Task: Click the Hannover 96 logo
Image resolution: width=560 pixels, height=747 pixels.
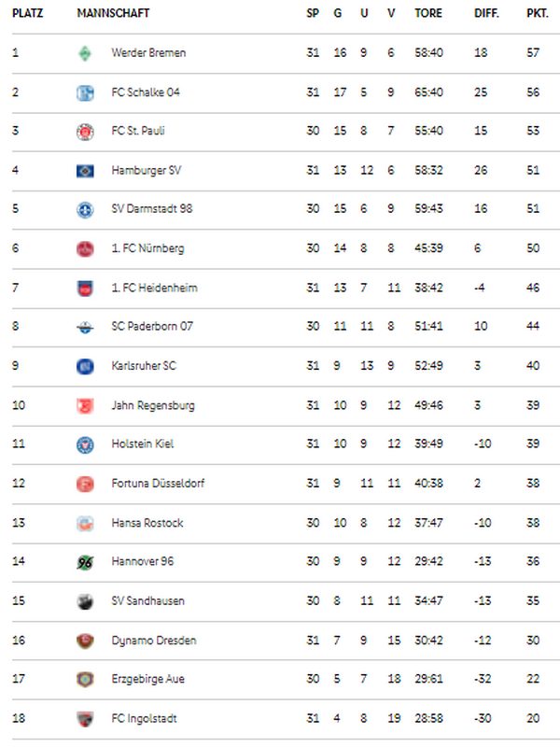Action: pyautogui.click(x=85, y=563)
